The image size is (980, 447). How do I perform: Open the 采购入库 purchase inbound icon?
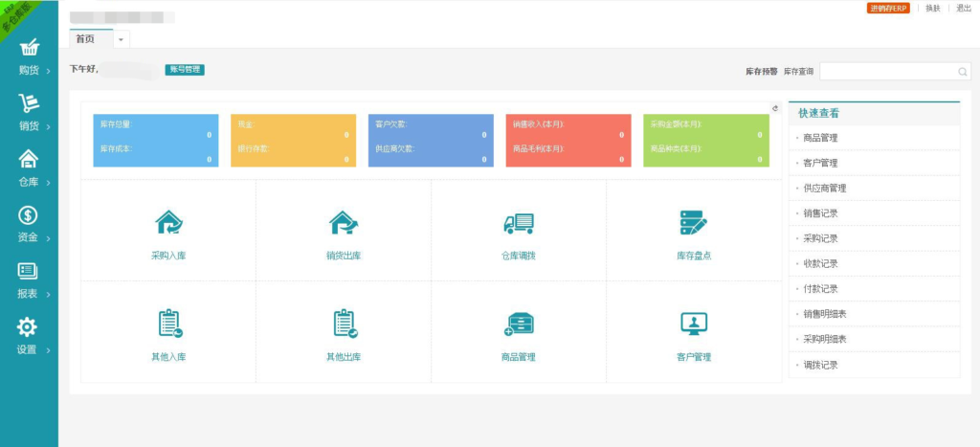pyautogui.click(x=168, y=223)
